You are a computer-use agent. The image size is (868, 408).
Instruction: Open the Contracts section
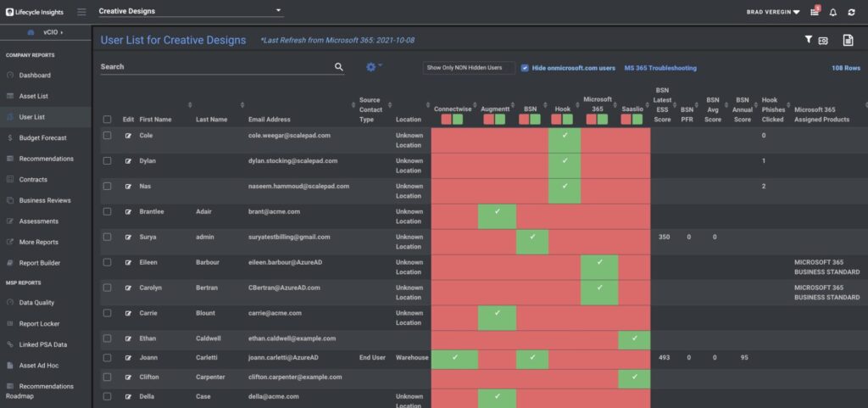pyautogui.click(x=33, y=180)
